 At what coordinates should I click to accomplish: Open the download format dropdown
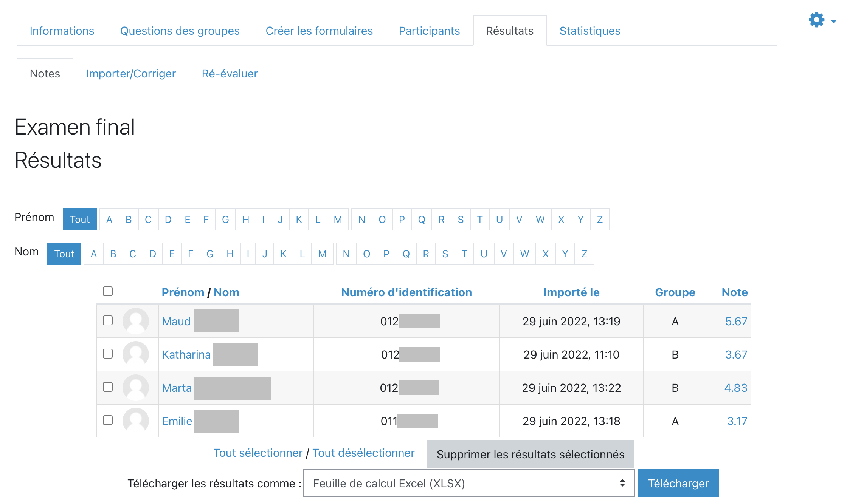point(468,483)
